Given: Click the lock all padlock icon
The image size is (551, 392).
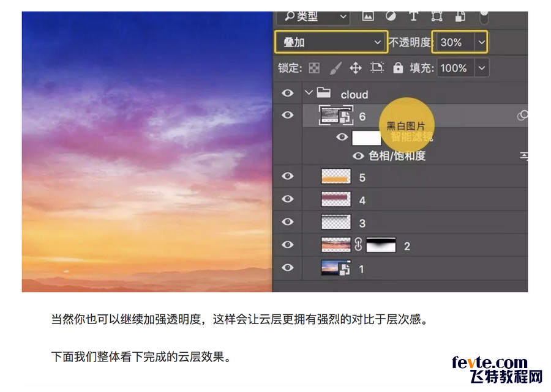Looking at the screenshot, I should coord(398,68).
